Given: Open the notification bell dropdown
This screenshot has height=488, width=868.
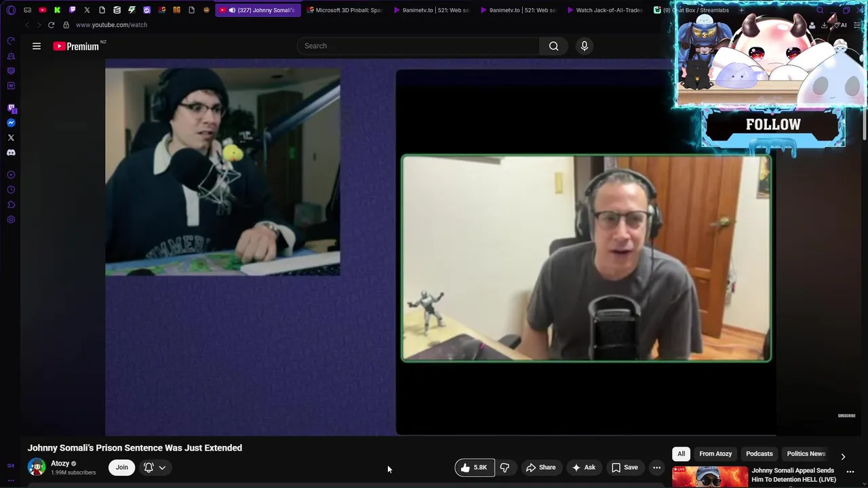Looking at the screenshot, I should [155, 467].
